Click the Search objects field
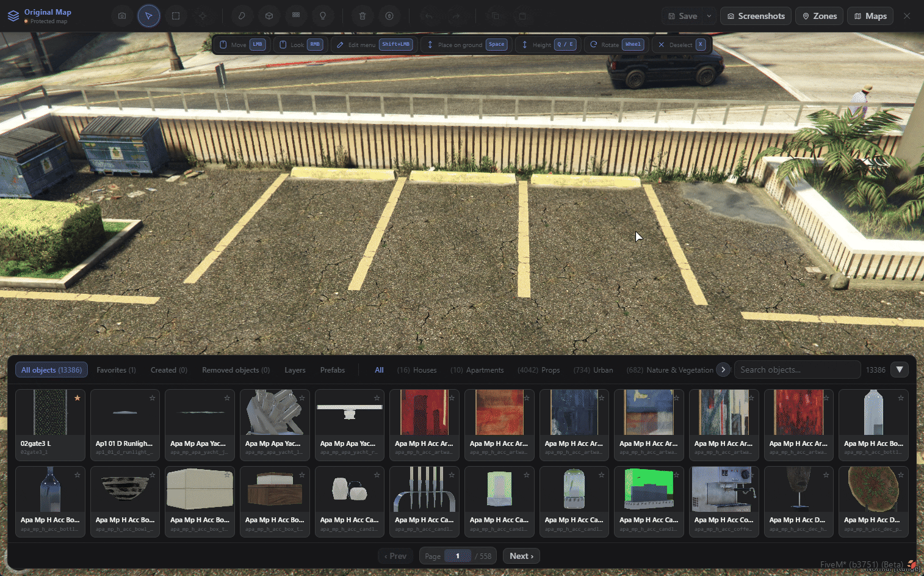Screen dimensions: 924x576 coord(797,370)
